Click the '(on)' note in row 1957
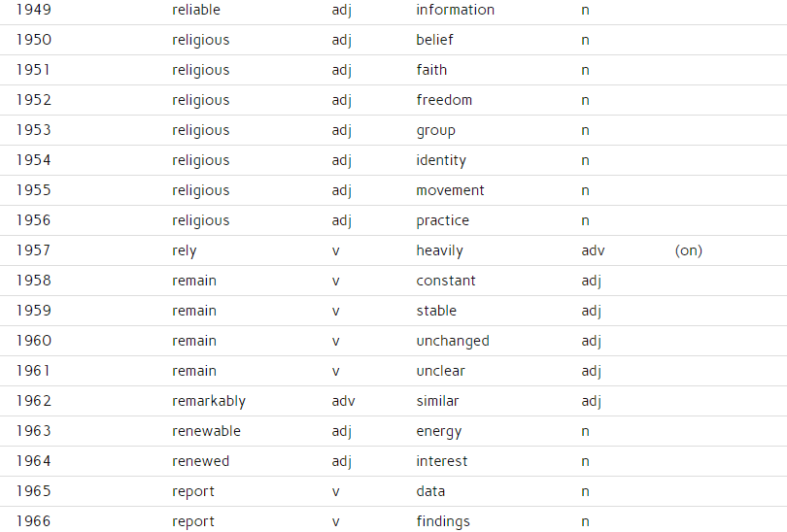 click(689, 250)
